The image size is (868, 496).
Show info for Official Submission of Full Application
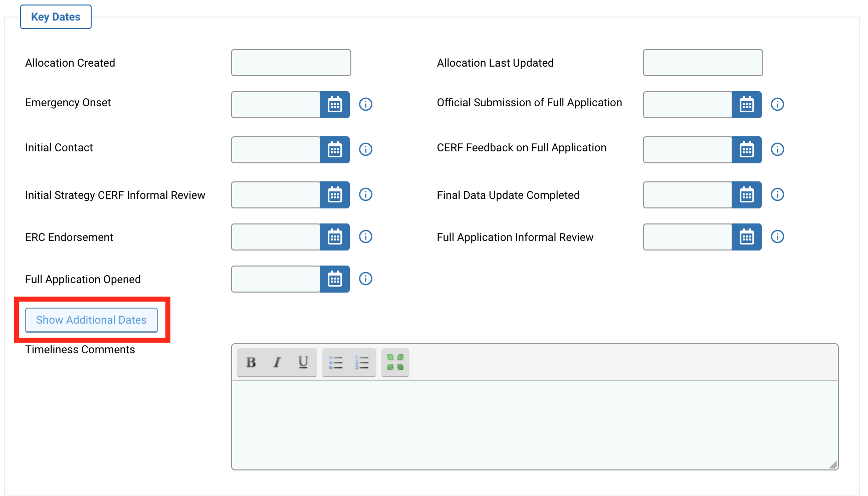click(x=777, y=104)
